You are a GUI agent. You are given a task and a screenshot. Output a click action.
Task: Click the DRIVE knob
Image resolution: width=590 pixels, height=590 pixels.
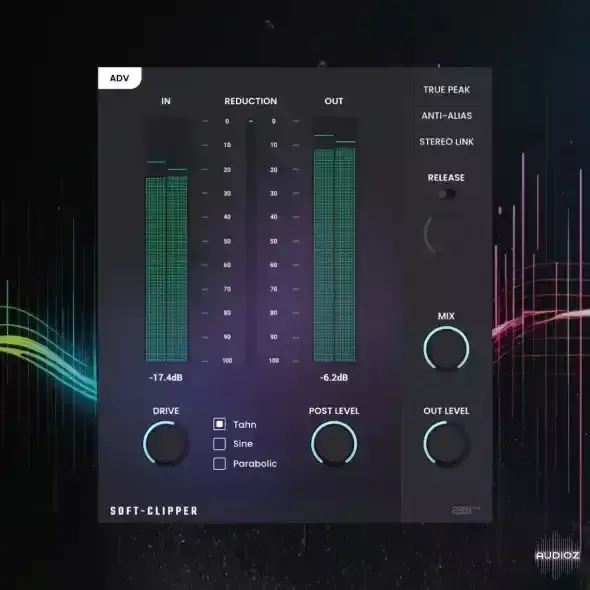pyautogui.click(x=166, y=444)
